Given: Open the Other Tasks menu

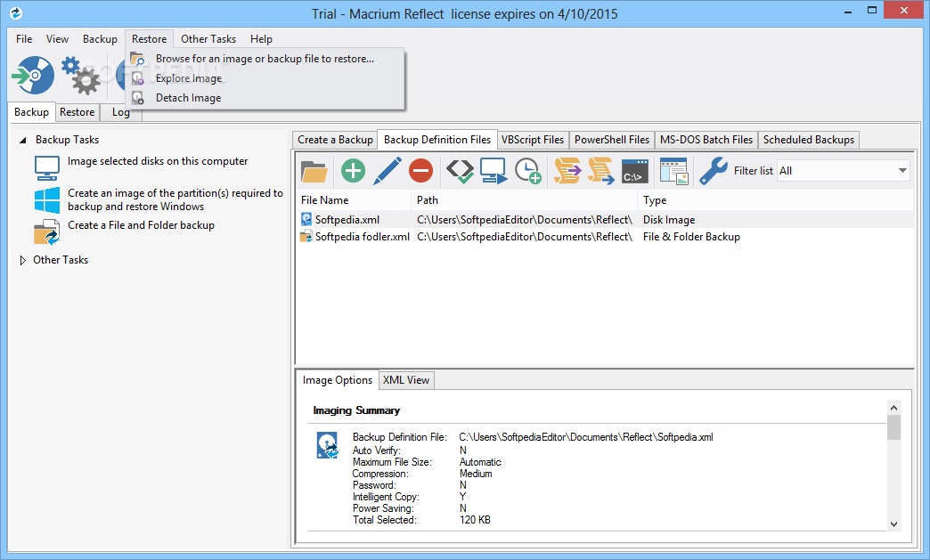Looking at the screenshot, I should 208,39.
